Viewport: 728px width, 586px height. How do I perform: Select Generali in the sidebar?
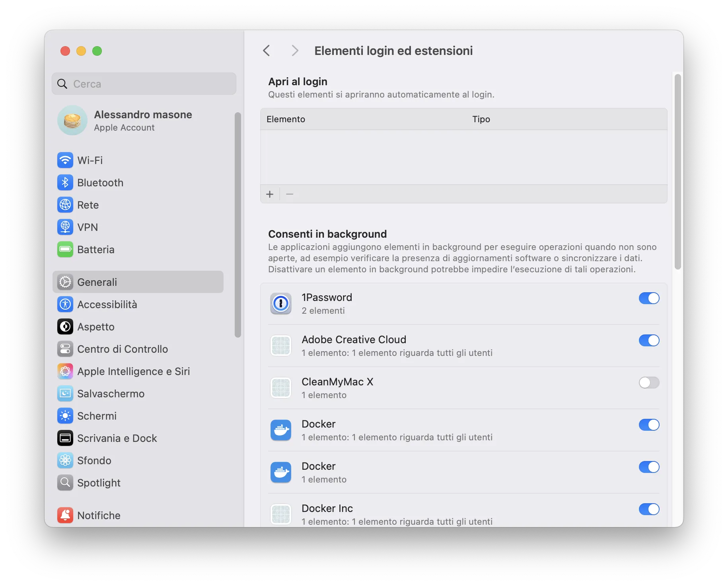coord(97,282)
